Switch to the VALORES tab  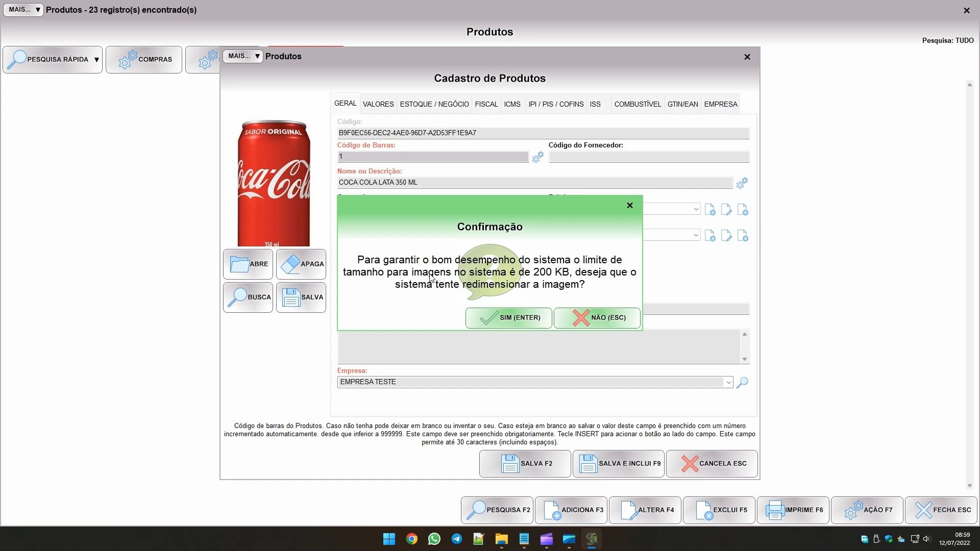pyautogui.click(x=378, y=104)
